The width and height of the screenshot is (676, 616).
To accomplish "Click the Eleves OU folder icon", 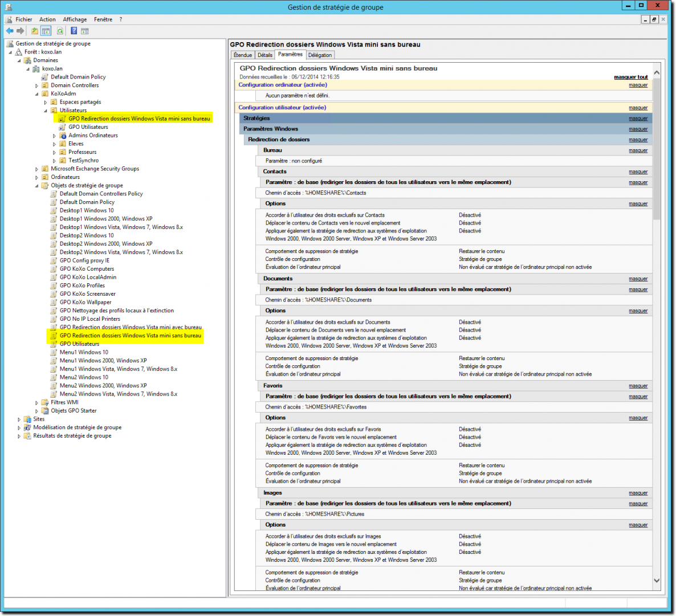I will (x=63, y=144).
